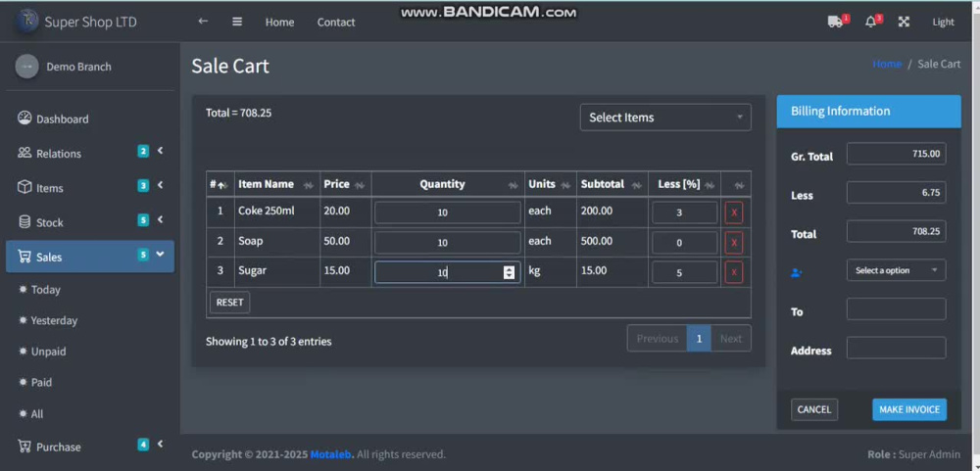Click the Coke 250ml Less percent field

684,212
